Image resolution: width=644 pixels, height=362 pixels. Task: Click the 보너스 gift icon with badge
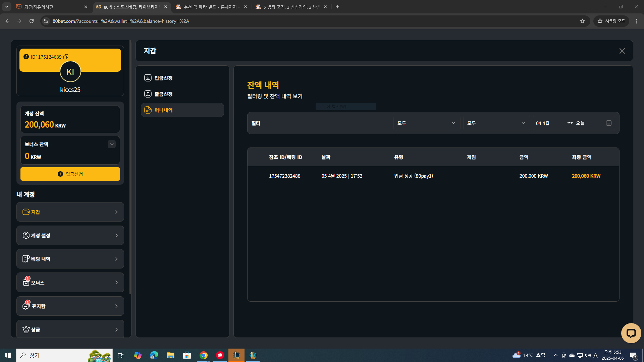tap(26, 282)
